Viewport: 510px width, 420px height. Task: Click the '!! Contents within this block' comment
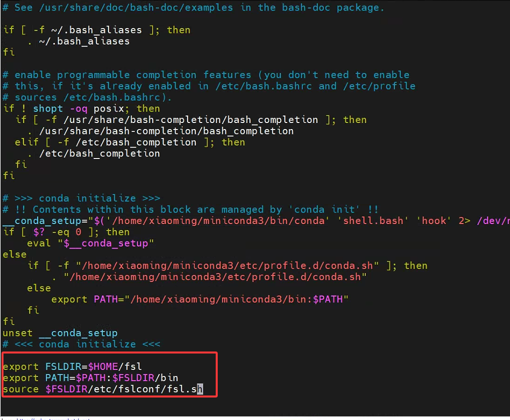pyautogui.click(x=191, y=209)
